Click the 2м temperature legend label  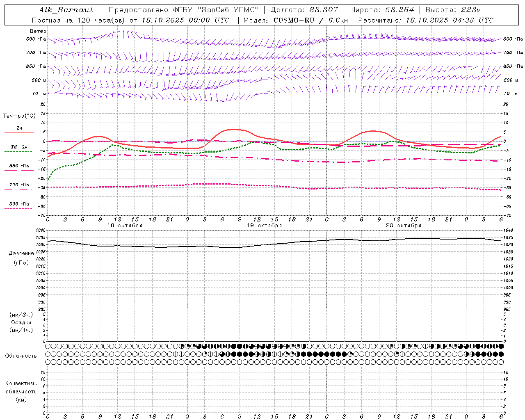(x=19, y=128)
